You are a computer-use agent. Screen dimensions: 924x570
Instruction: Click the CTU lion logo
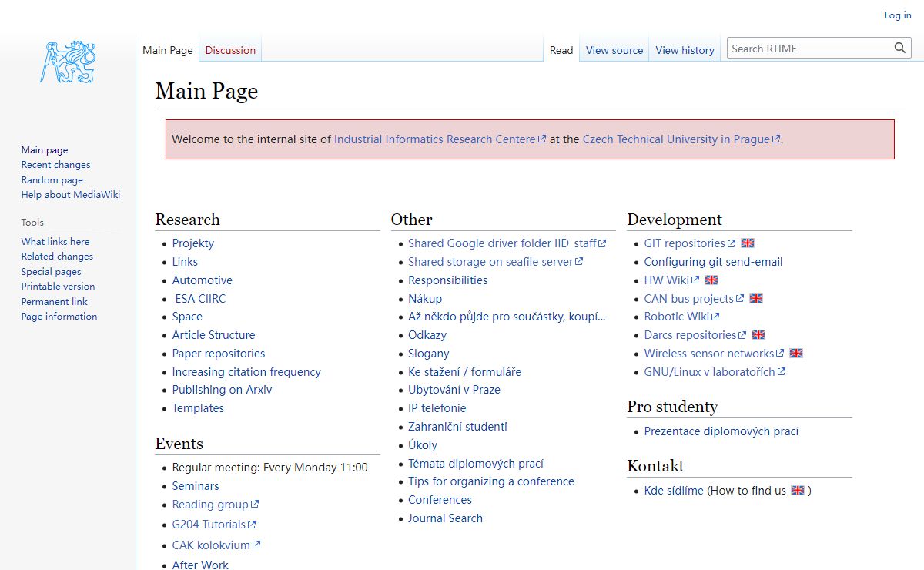(68, 62)
